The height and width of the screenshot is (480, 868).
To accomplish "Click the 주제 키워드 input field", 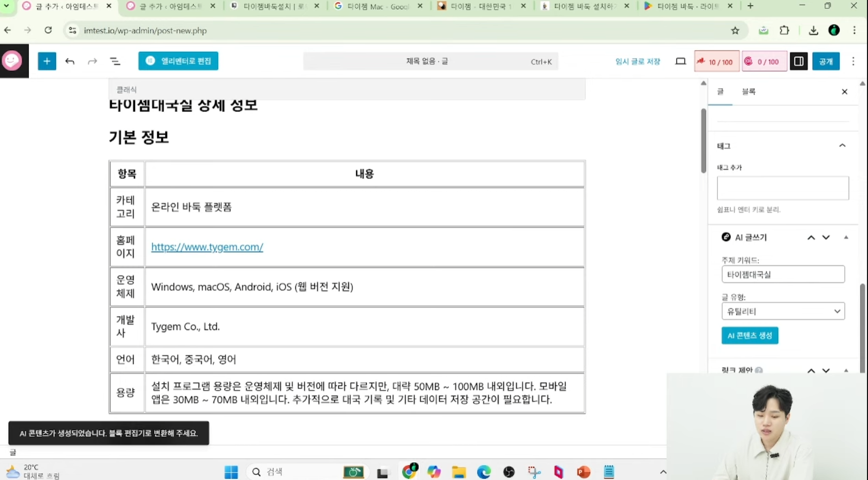I will (x=783, y=274).
